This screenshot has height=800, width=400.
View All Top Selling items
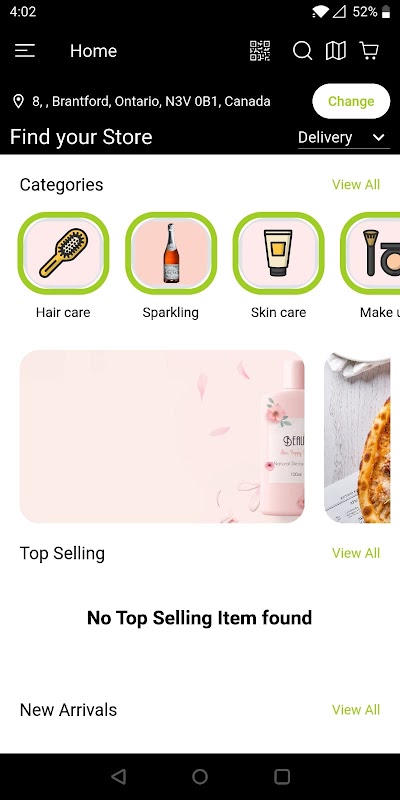tap(356, 553)
